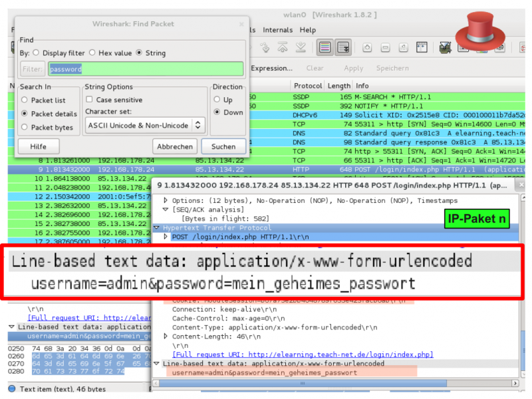Open Capture Filters toolbar icon

coord(446,47)
